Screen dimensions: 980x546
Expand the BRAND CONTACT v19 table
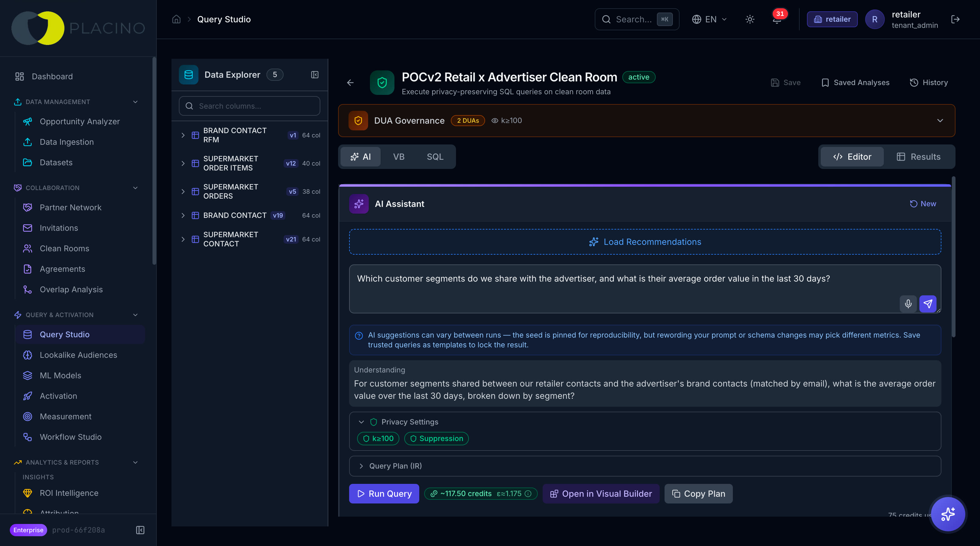[183, 215]
